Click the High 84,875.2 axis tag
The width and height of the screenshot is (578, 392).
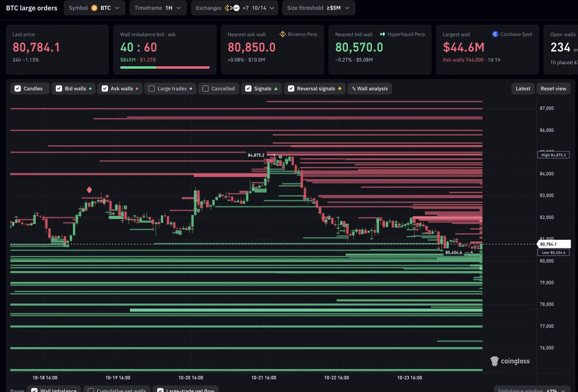553,155
